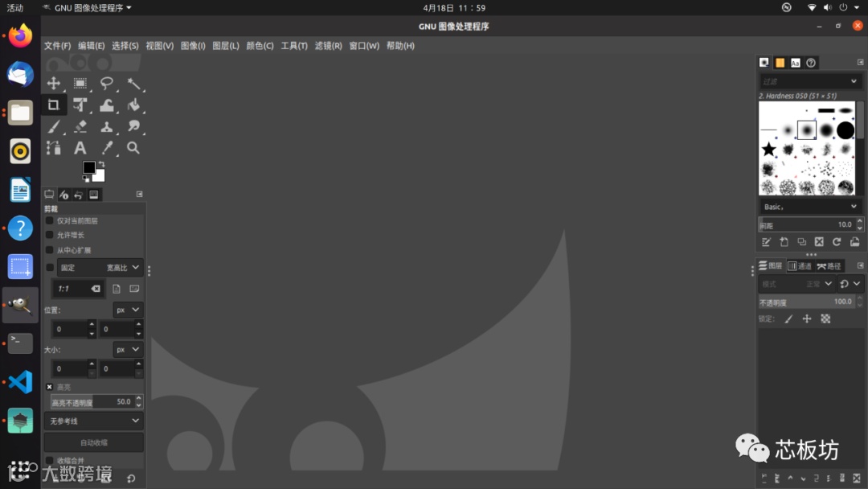Screen dimensions: 868x489
Task: Select the star brush thumbnail
Action: click(x=768, y=149)
